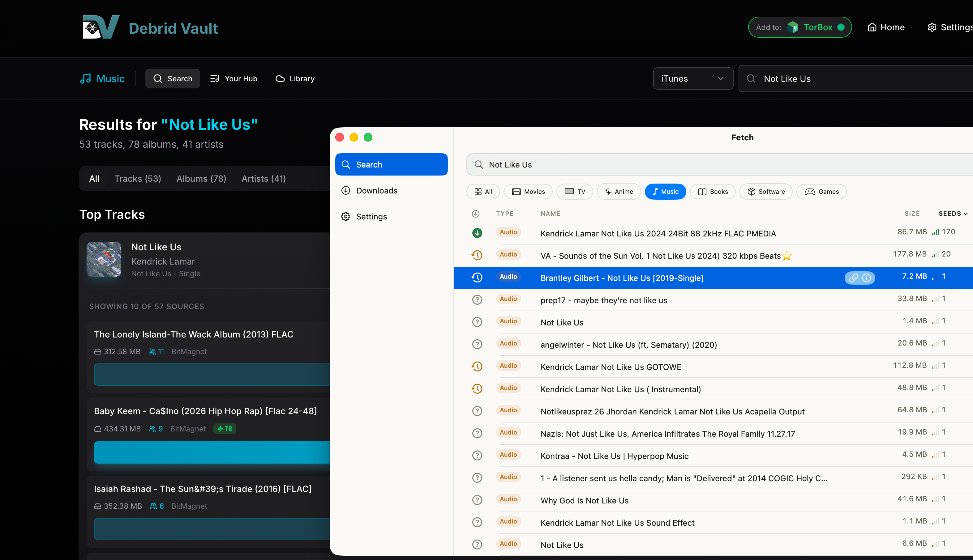Screen dimensions: 973x560
Task: Expand the iTunes source dropdown
Action: [x=693, y=78]
